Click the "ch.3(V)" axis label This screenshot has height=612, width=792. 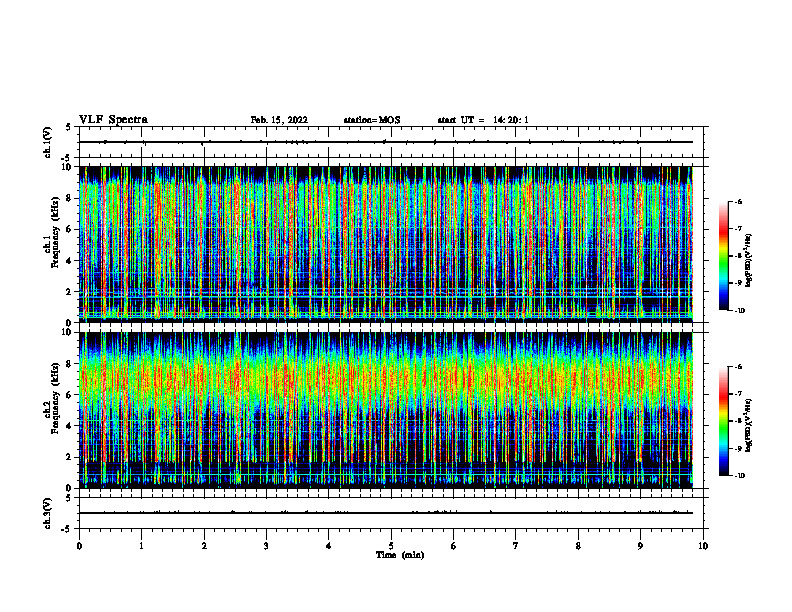click(x=48, y=513)
